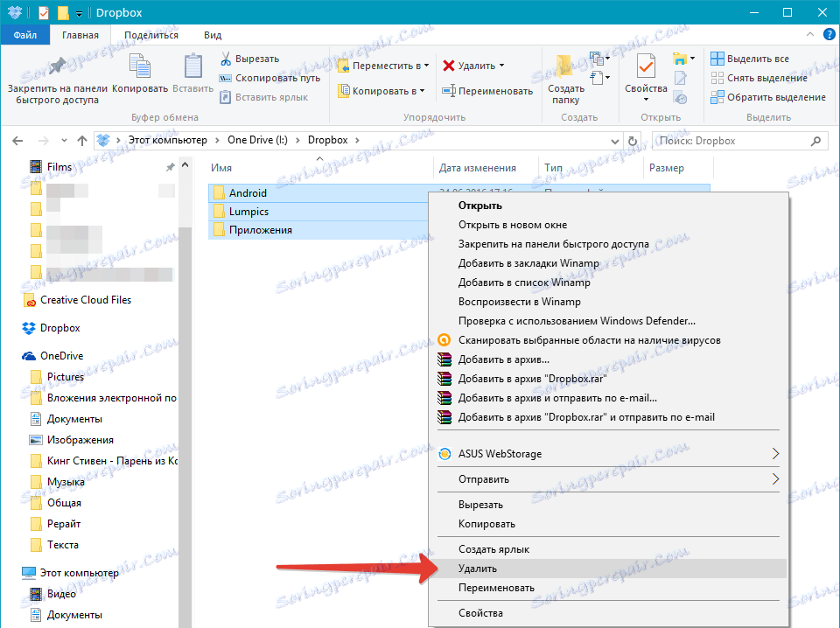Expand the ribbon Удалить dropdown arrow
Viewport: 840px width, 628px height.
[502, 66]
